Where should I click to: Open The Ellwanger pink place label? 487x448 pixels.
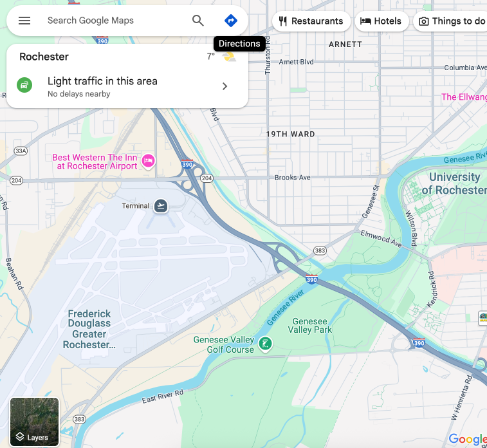tap(464, 97)
